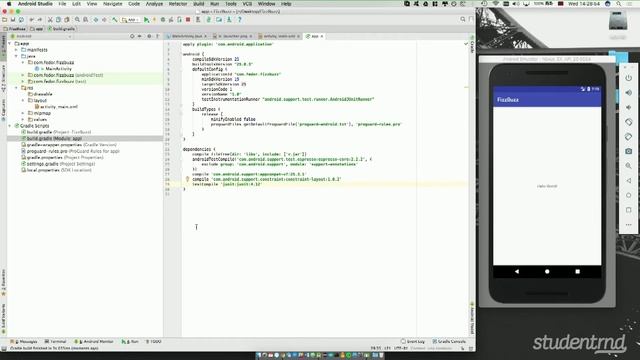Open the Build menu
Viewport: 640px width, 360px height.
[199, 4]
